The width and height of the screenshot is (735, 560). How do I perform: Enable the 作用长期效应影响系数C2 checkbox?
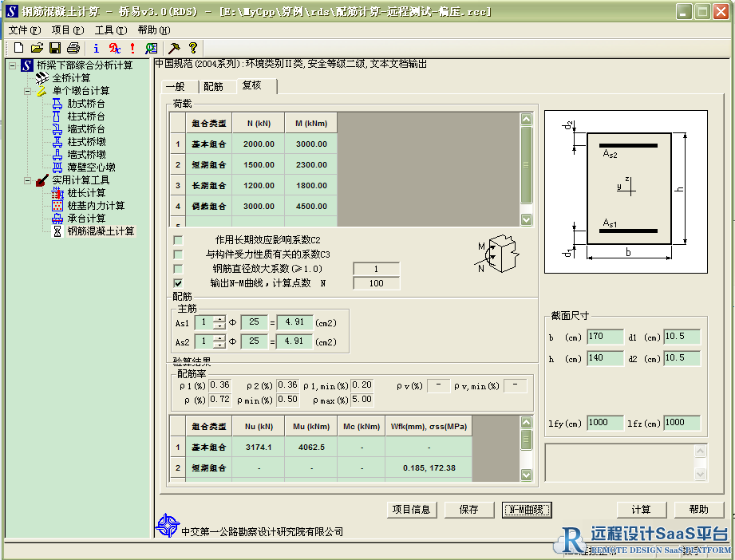pyautogui.click(x=178, y=240)
